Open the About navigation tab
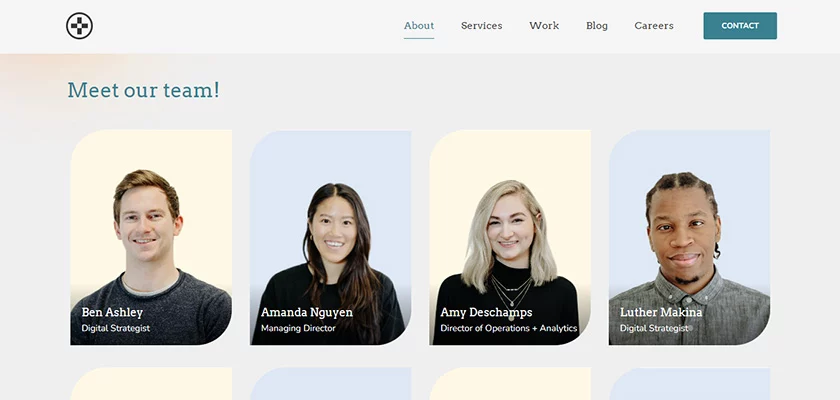The width and height of the screenshot is (840, 400). click(x=419, y=26)
